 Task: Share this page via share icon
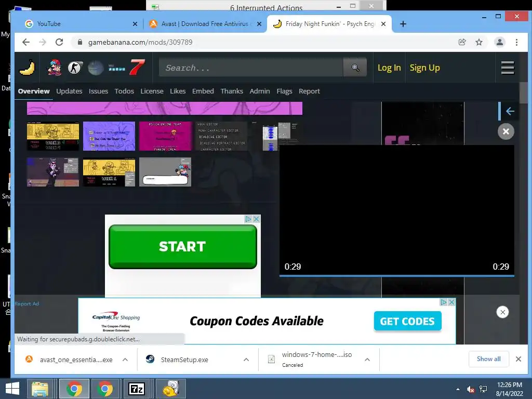(462, 42)
